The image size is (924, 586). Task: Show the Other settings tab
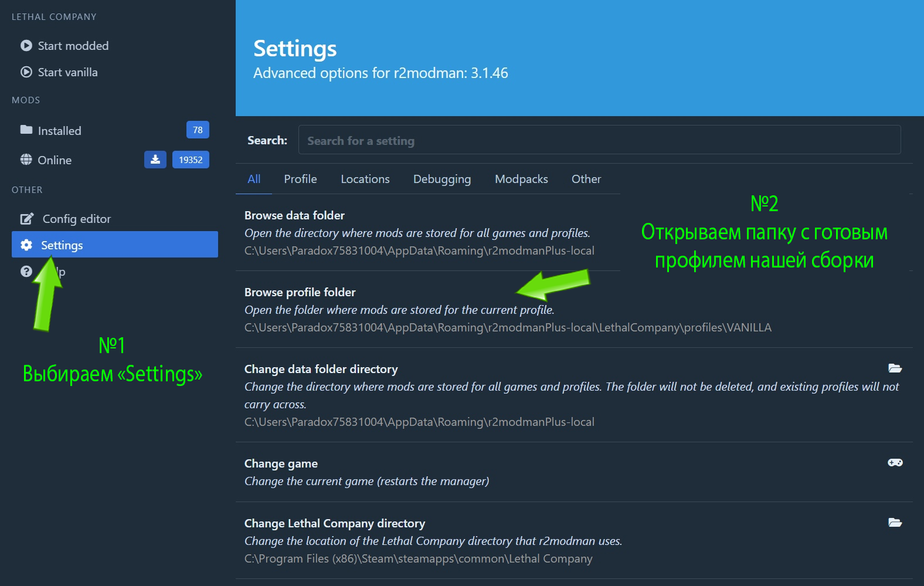(x=586, y=179)
